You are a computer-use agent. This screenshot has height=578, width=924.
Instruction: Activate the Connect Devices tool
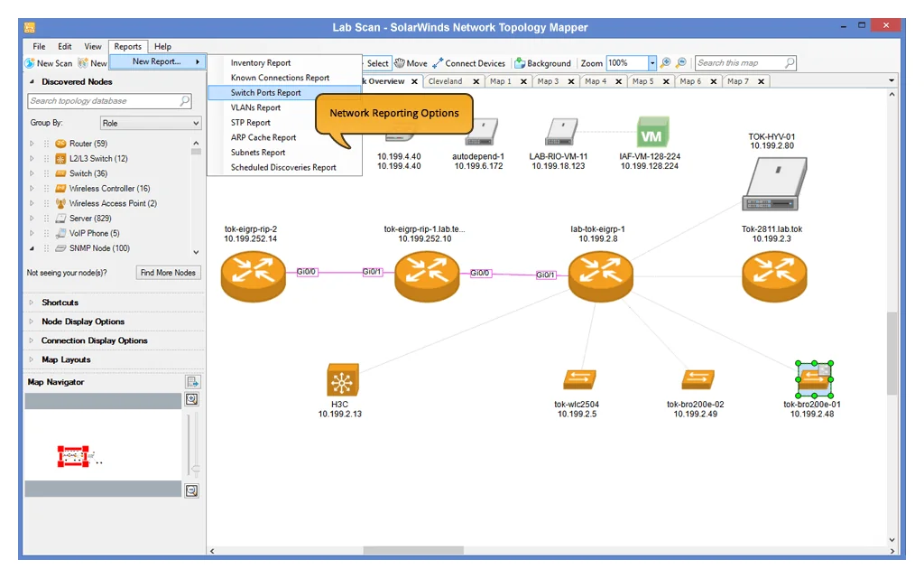468,63
